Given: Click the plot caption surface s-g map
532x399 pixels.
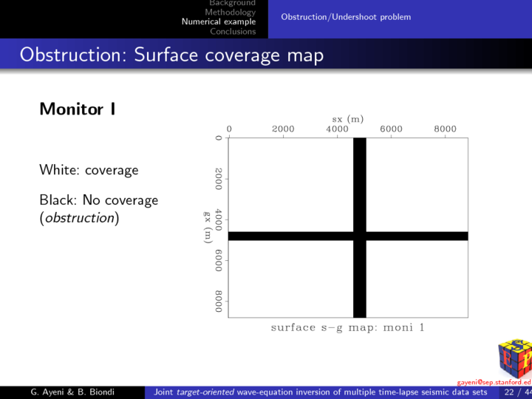Looking at the screenshot, I should [347, 327].
